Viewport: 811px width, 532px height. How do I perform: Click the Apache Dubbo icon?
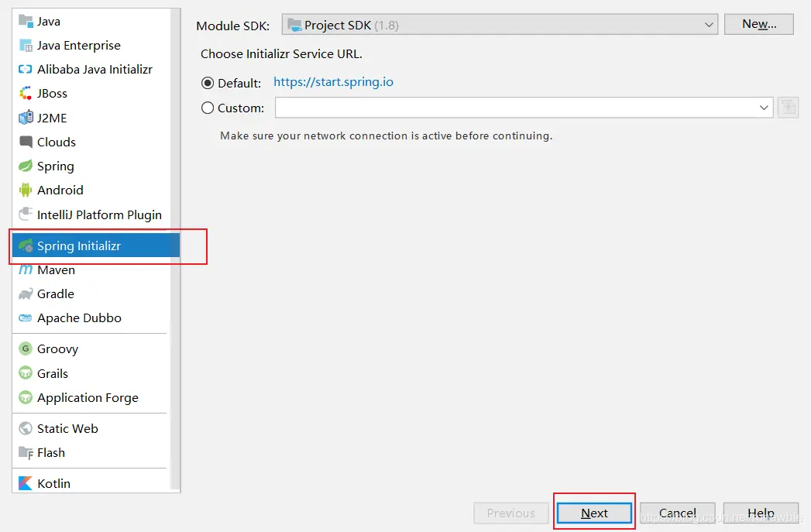[26, 318]
